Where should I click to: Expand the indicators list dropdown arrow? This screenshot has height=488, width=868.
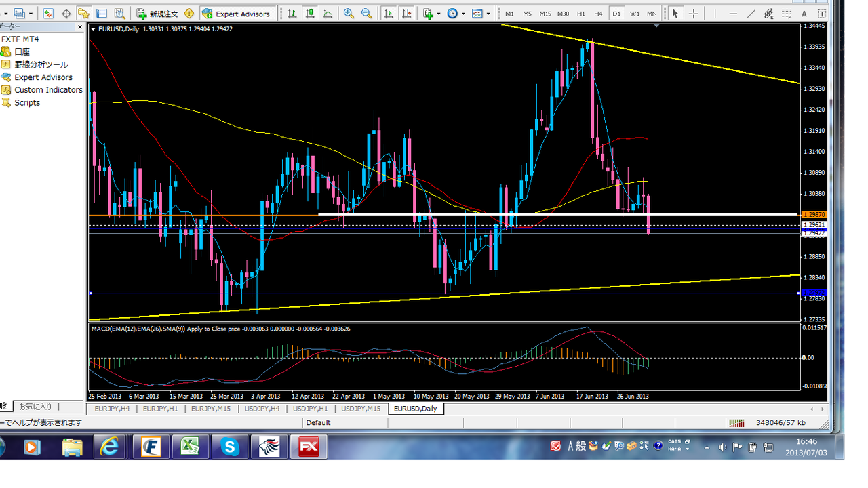[438, 14]
